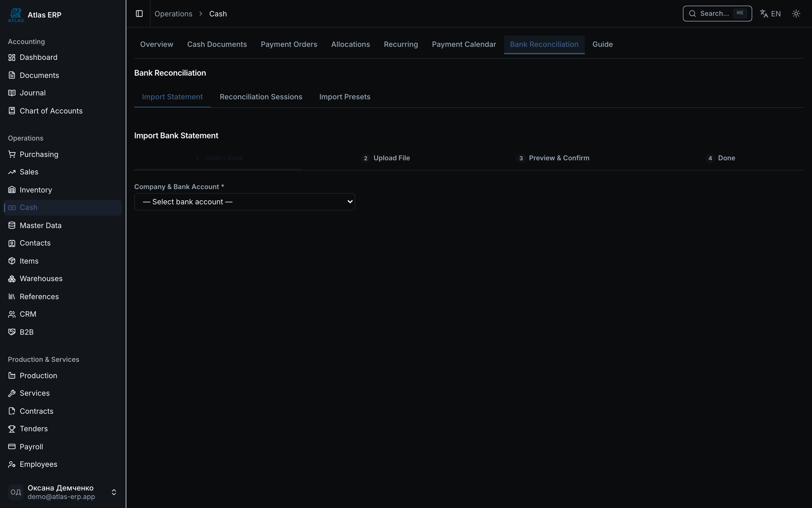The width and height of the screenshot is (812, 508).
Task: Open the Payment Orders tab
Action: click(289, 44)
